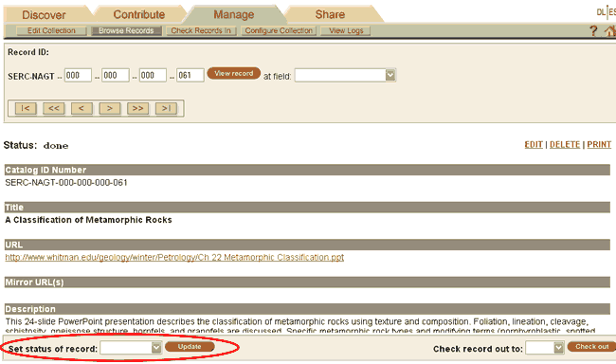The image size is (616, 364).
Task: Open the whitman.edu Metamorphic Classification URL
Action: click(x=174, y=258)
